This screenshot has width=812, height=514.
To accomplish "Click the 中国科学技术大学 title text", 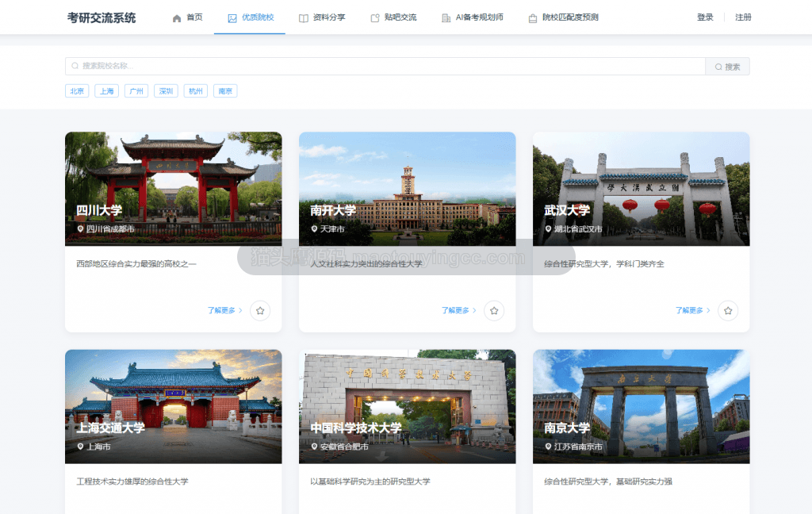I will click(356, 428).
